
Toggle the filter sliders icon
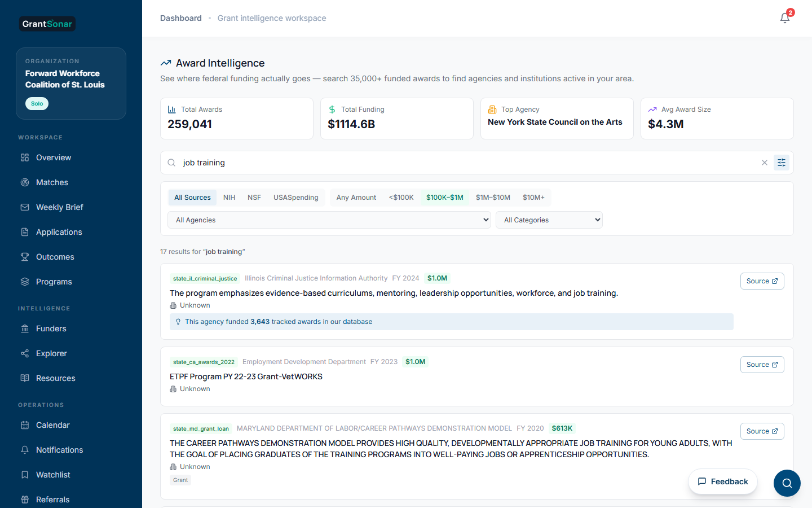pyautogui.click(x=782, y=163)
